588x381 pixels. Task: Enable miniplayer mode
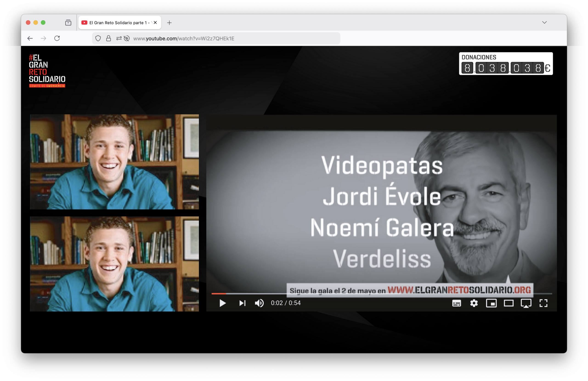[491, 303]
